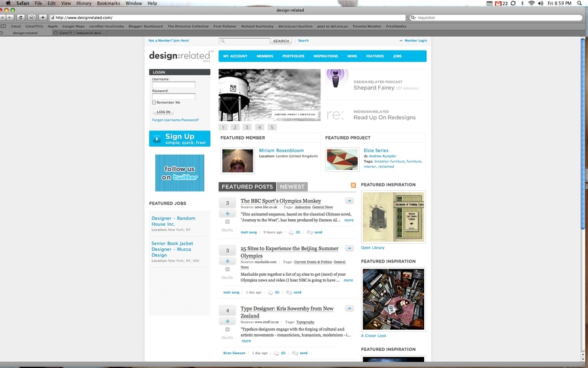Click arrow icon beside Type Designer title
588x368 pixels.
[x=349, y=308]
